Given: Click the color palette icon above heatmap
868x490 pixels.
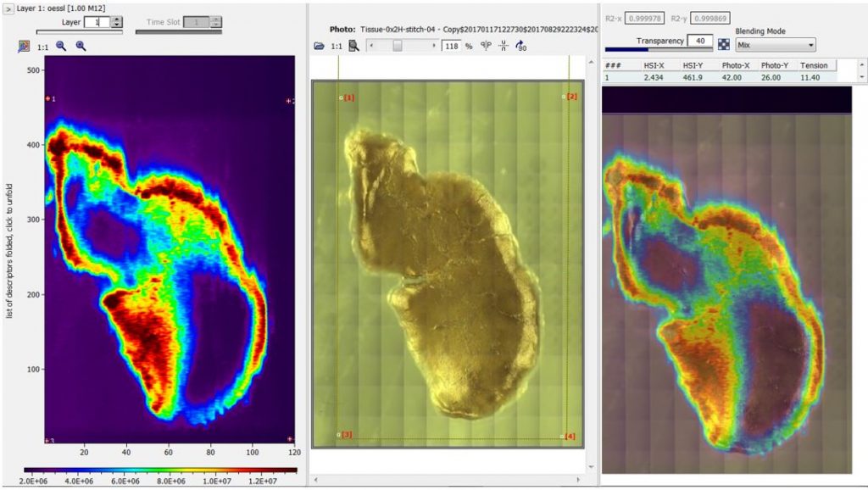Looking at the screenshot, I should (x=24, y=47).
